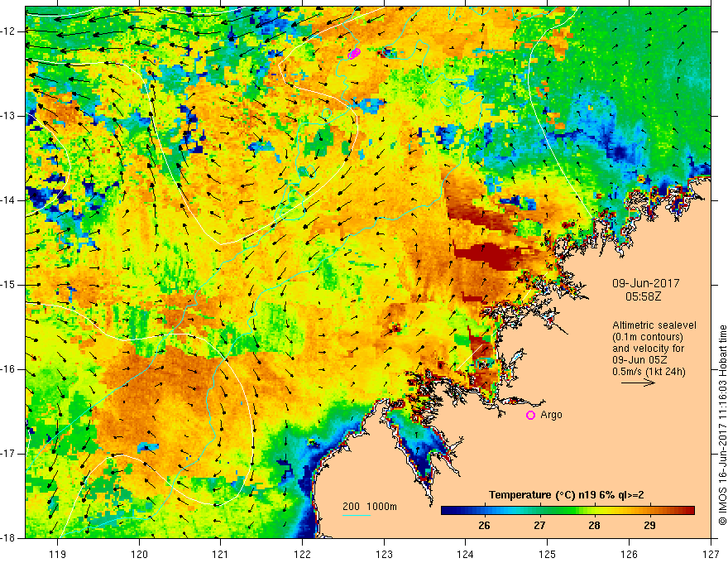Click latitude axis label -16
This screenshot has height=563, width=728.
(x=9, y=369)
